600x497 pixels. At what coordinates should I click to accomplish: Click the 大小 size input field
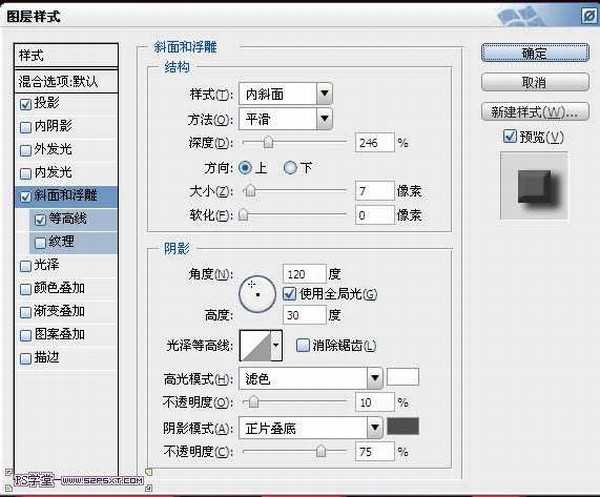pyautogui.click(x=373, y=190)
